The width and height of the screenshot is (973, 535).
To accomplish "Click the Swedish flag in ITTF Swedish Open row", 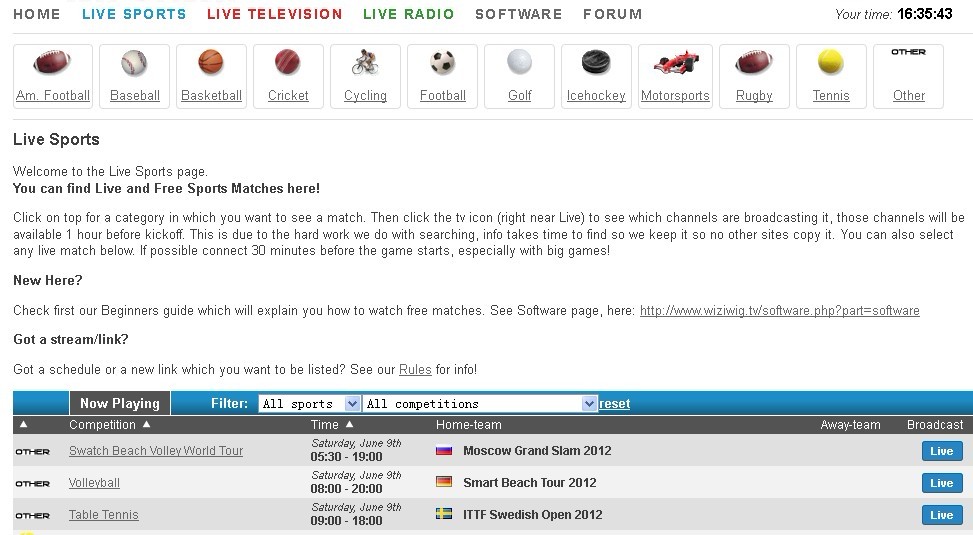I will (x=444, y=514).
